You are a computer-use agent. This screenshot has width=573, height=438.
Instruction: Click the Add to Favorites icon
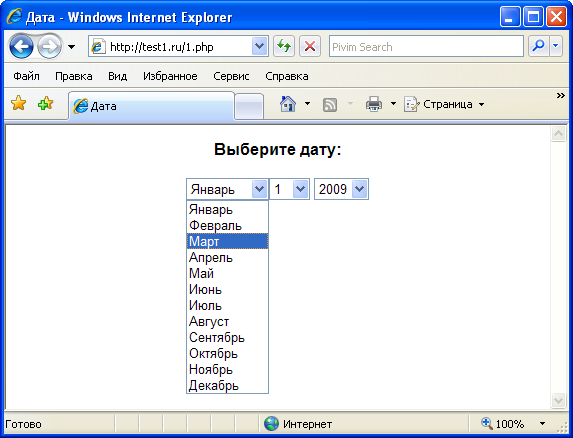(45, 104)
